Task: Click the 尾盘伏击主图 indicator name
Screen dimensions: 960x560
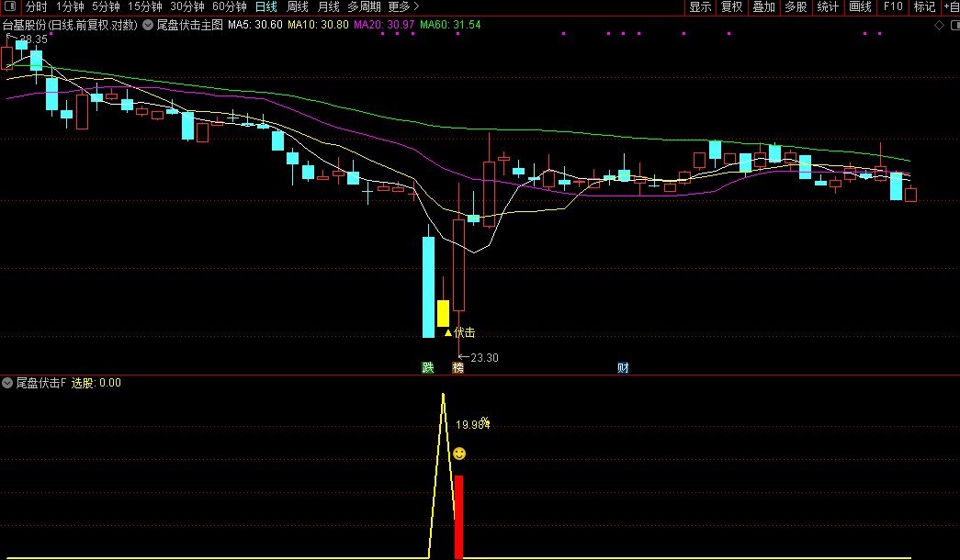Action: tap(190, 25)
